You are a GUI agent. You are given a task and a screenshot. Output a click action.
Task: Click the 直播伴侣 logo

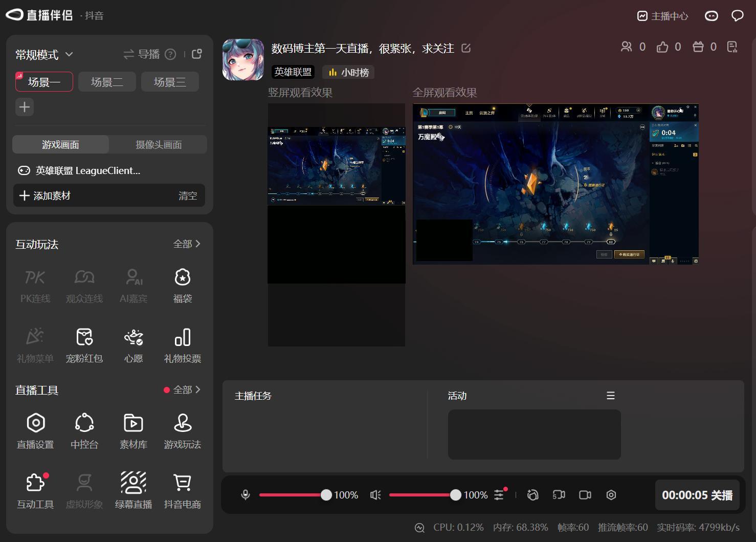tap(39, 15)
